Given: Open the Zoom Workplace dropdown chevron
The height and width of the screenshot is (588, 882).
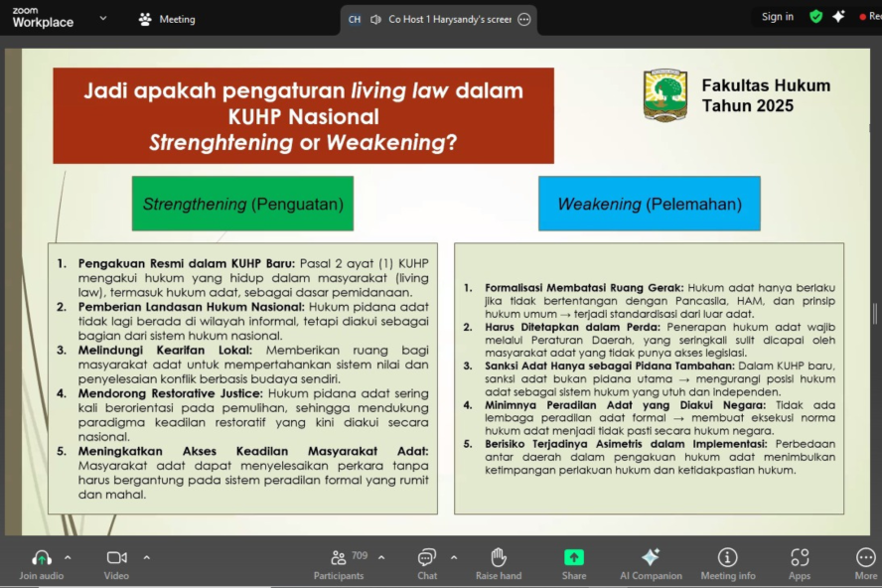Looking at the screenshot, I should point(103,18).
